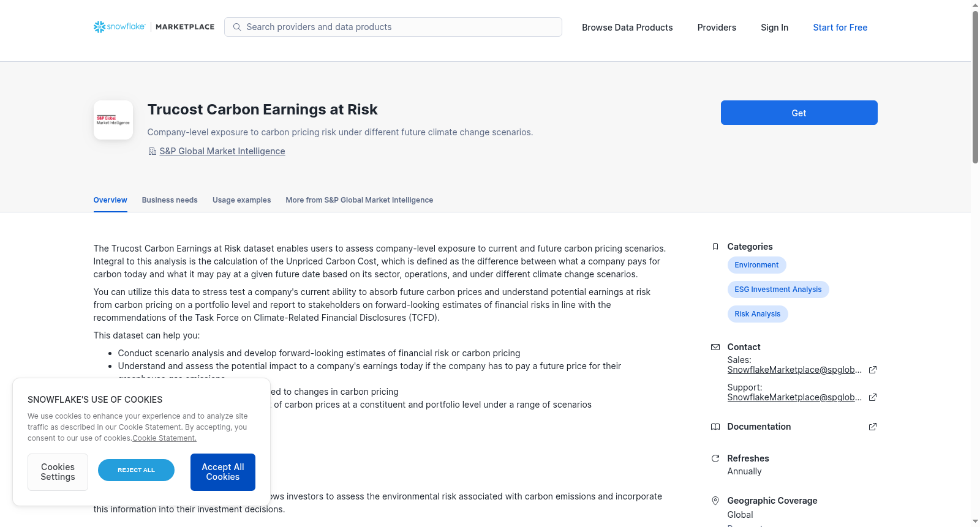Click Start for Free link
This screenshot has height=527, width=980.
point(840,28)
